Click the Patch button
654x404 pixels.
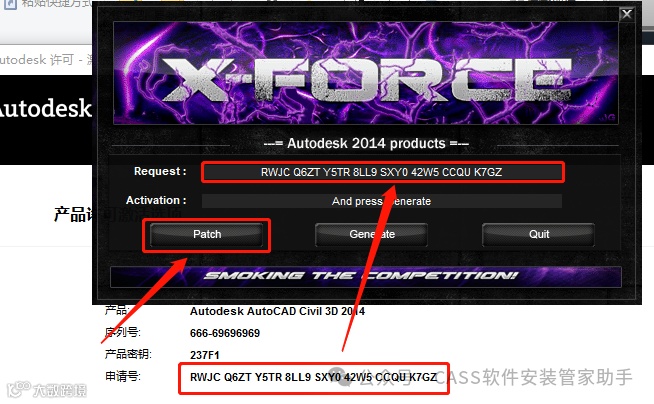[x=207, y=234]
